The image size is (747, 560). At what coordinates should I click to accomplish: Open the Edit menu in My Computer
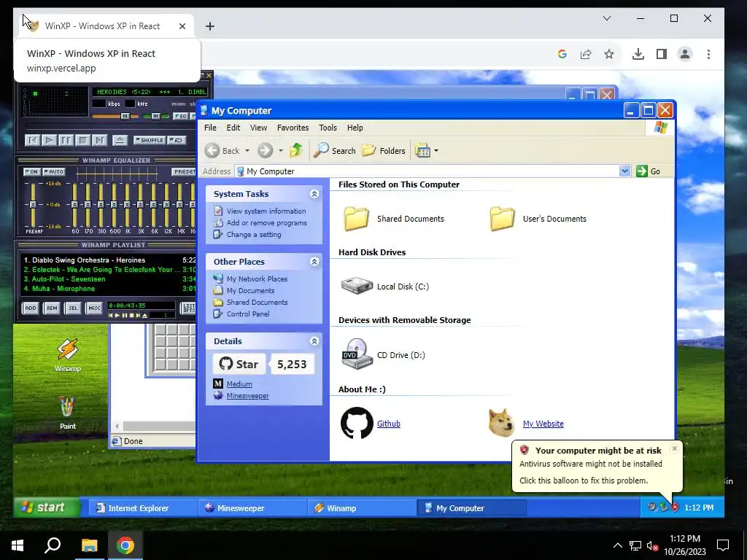[233, 128]
